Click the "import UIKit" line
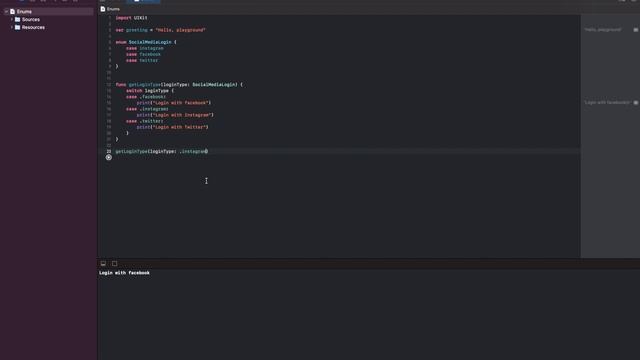The width and height of the screenshot is (640, 360). [131, 18]
